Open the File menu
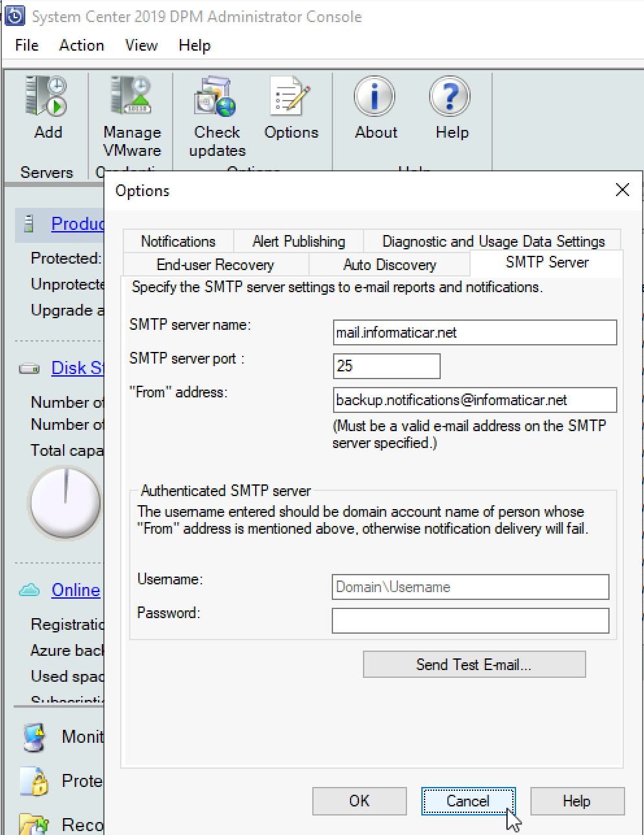 27,45
